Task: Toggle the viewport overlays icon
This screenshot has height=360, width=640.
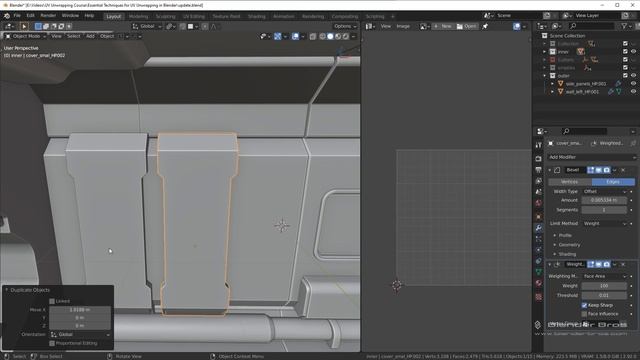Action: [295, 36]
